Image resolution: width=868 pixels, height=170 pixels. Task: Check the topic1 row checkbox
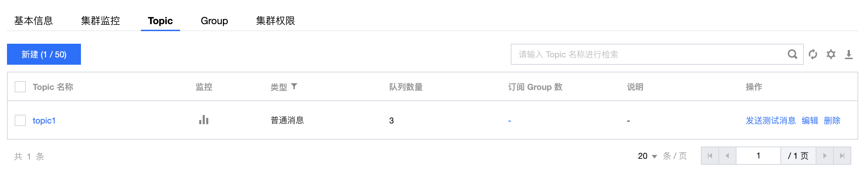coord(20,120)
